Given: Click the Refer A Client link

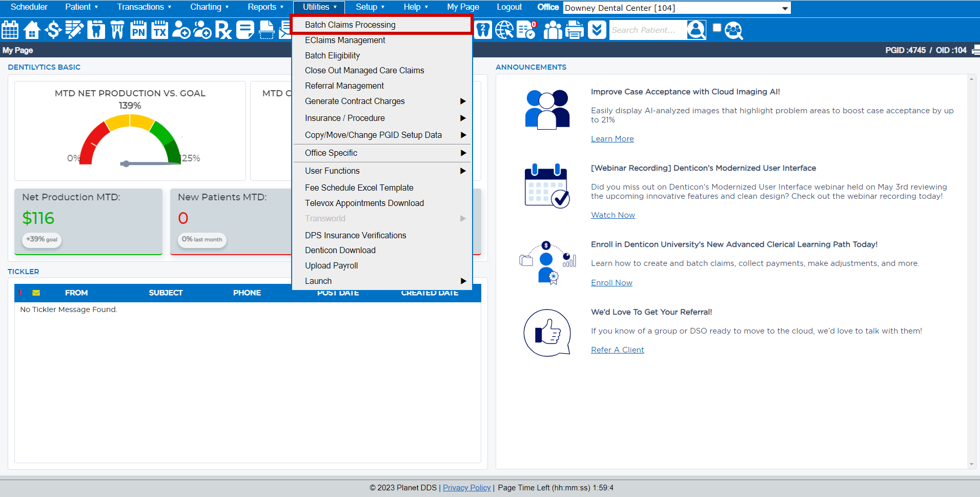Looking at the screenshot, I should (617, 349).
